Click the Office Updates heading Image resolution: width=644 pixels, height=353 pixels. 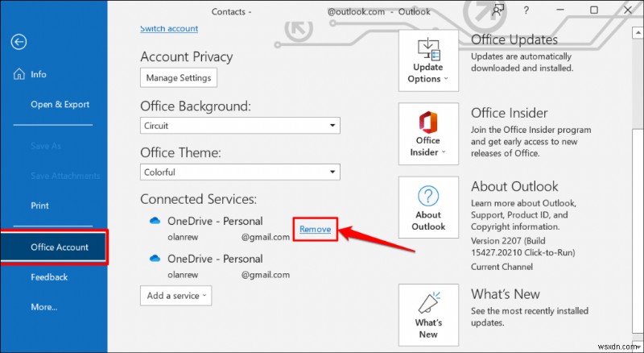tap(514, 40)
